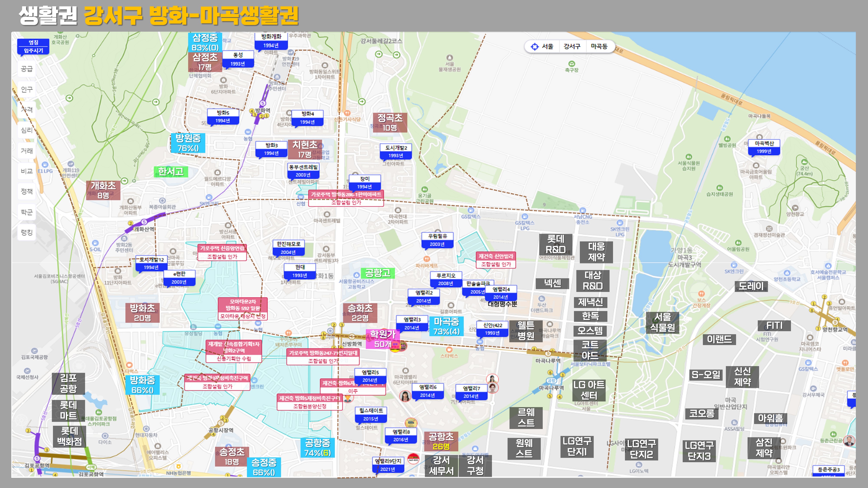Select the 학군 sidebar menu

point(27,212)
